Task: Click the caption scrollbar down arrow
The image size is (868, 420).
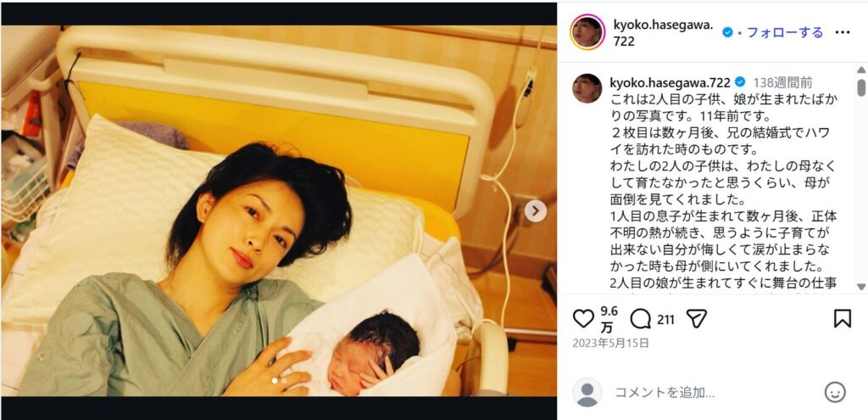Action: pyautogui.click(x=861, y=287)
